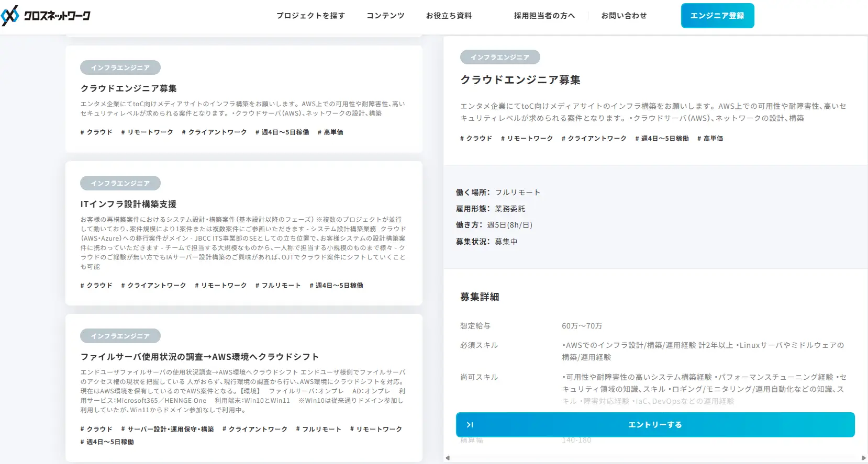
Task: Click #リモートワーク tag in the detail panel
Action: (527, 139)
